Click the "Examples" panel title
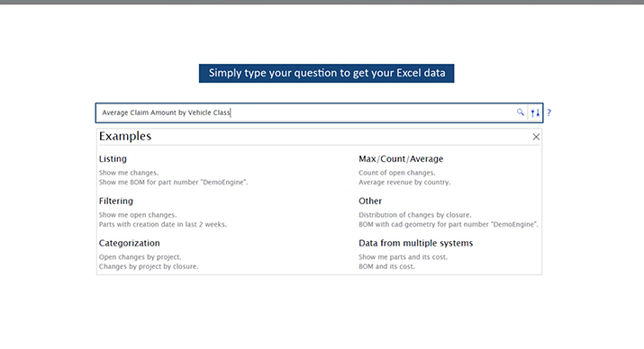 pos(125,136)
